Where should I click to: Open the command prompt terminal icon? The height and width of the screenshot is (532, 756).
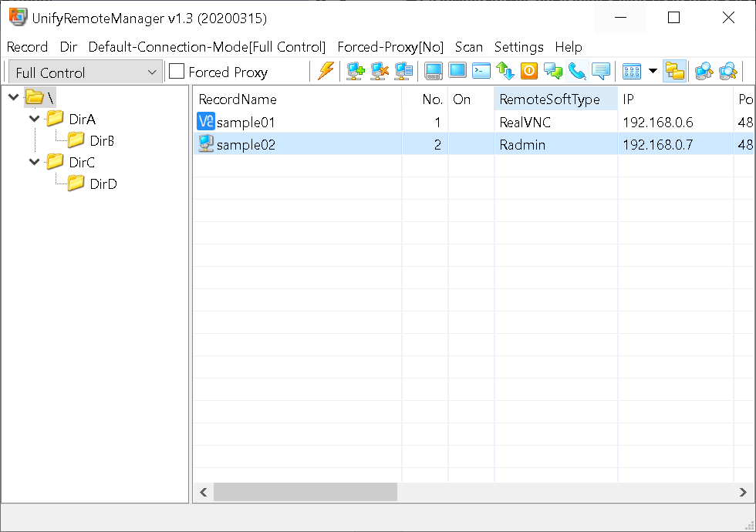click(481, 71)
